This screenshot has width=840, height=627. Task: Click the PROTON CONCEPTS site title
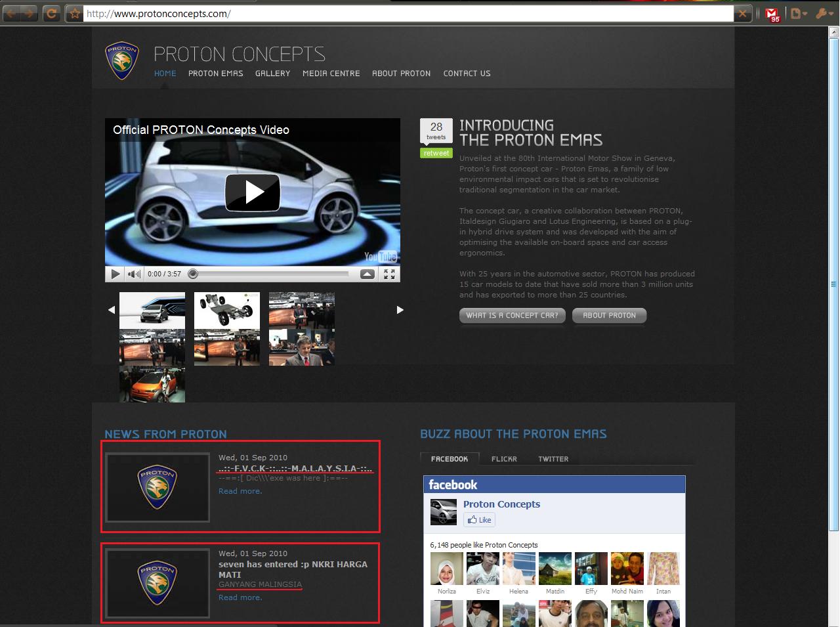pos(240,54)
